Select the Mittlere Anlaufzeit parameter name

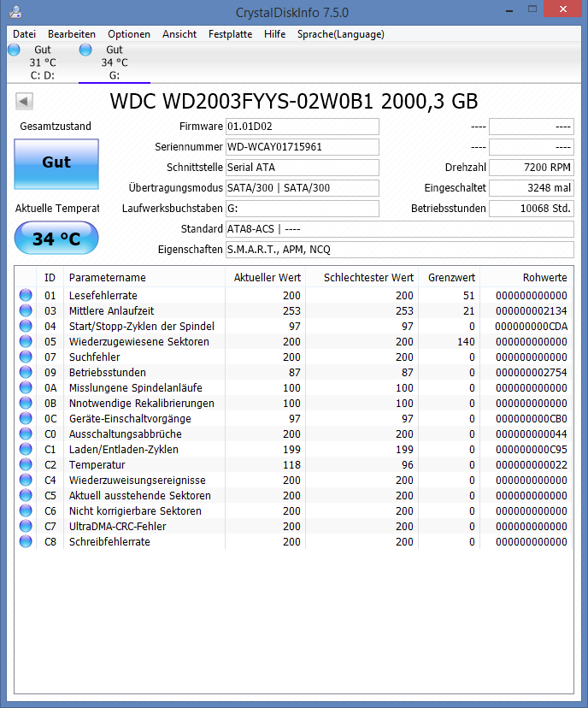pos(111,310)
